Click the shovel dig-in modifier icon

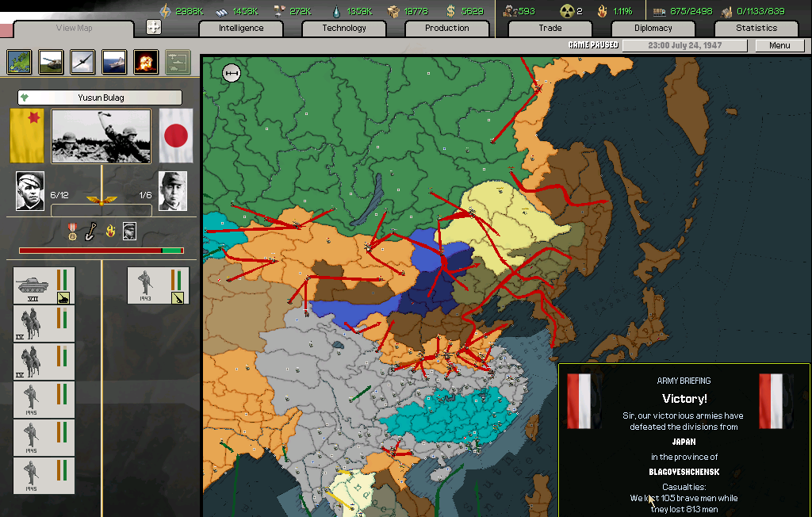point(91,231)
